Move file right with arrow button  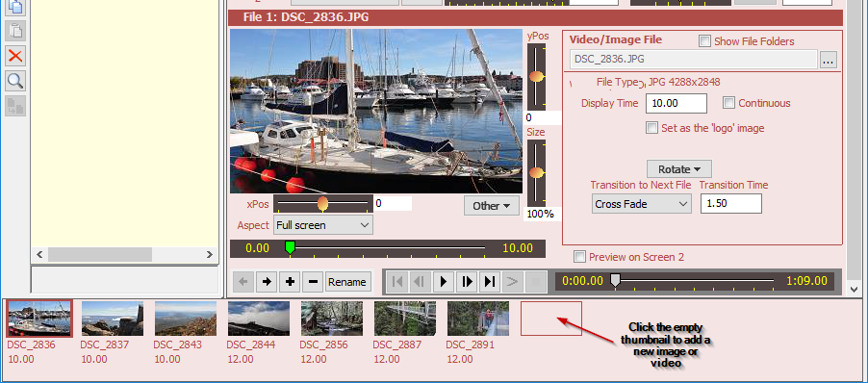[x=267, y=282]
